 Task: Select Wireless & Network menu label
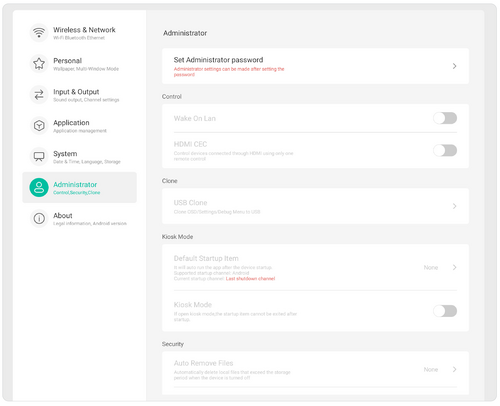point(84,30)
